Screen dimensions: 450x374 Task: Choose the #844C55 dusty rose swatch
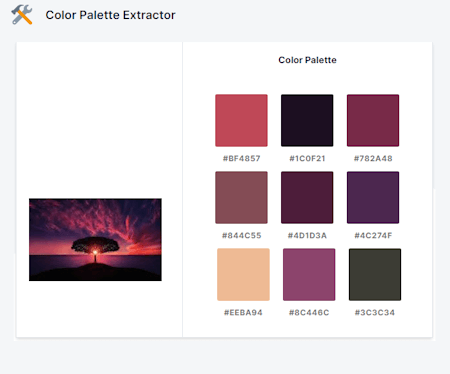pyautogui.click(x=241, y=197)
